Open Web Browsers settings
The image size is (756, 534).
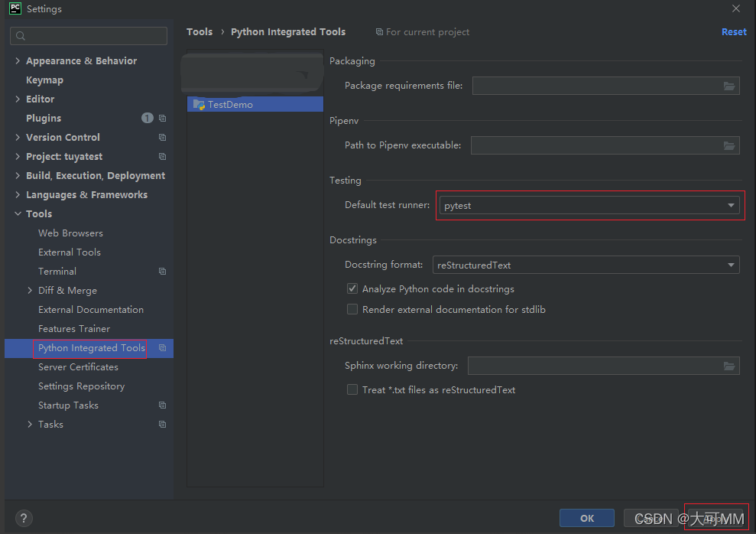pyautogui.click(x=70, y=233)
